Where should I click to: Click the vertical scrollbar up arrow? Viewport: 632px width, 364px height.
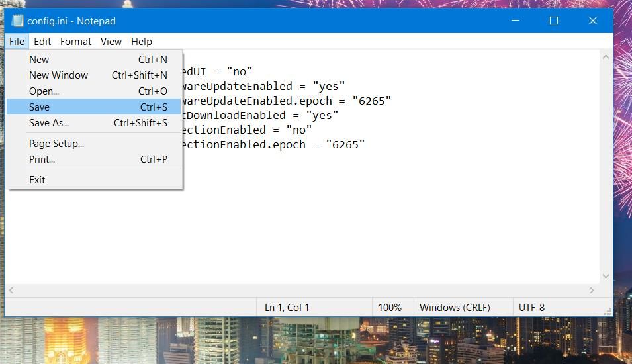pyautogui.click(x=606, y=57)
